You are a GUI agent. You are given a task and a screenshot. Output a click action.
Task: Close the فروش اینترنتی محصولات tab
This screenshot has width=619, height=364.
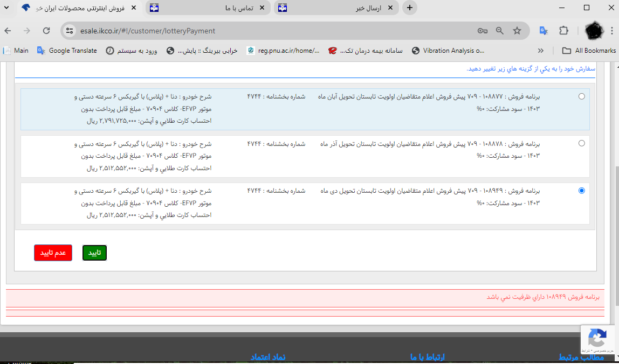[133, 8]
